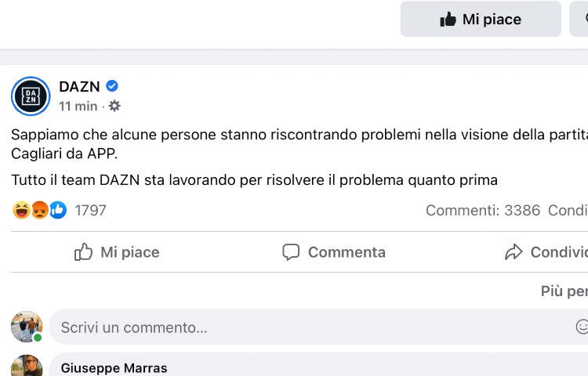588x376 pixels.
Task: Click the DAZN page name
Action: pyautogui.click(x=79, y=86)
